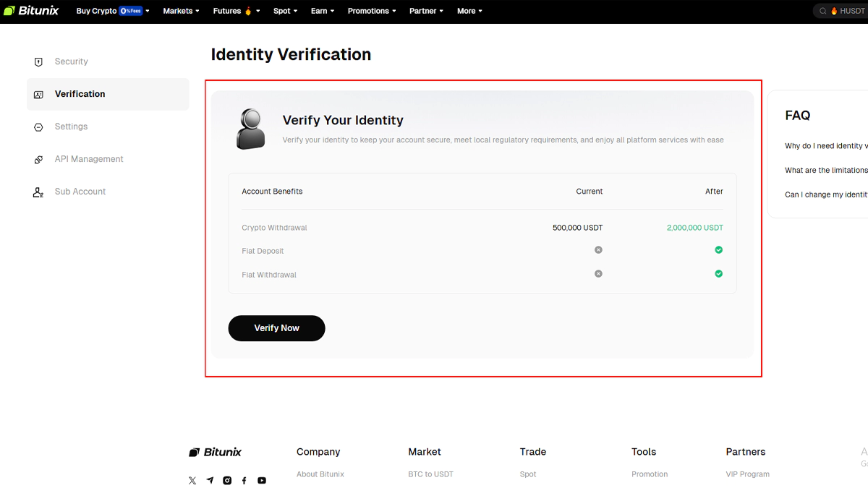Open the Facebook social icon
This screenshot has height=488, width=868.
click(x=244, y=481)
